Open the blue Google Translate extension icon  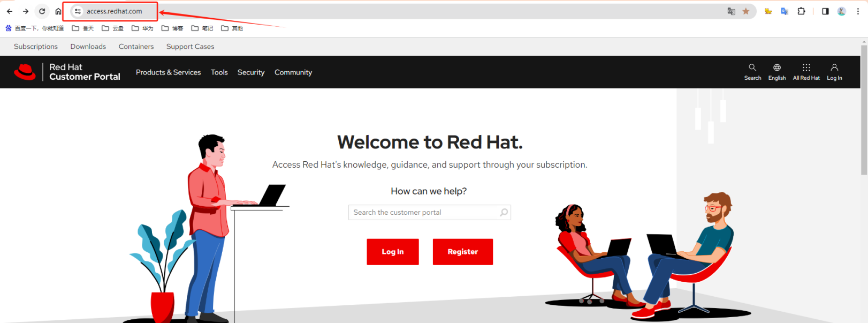(785, 11)
